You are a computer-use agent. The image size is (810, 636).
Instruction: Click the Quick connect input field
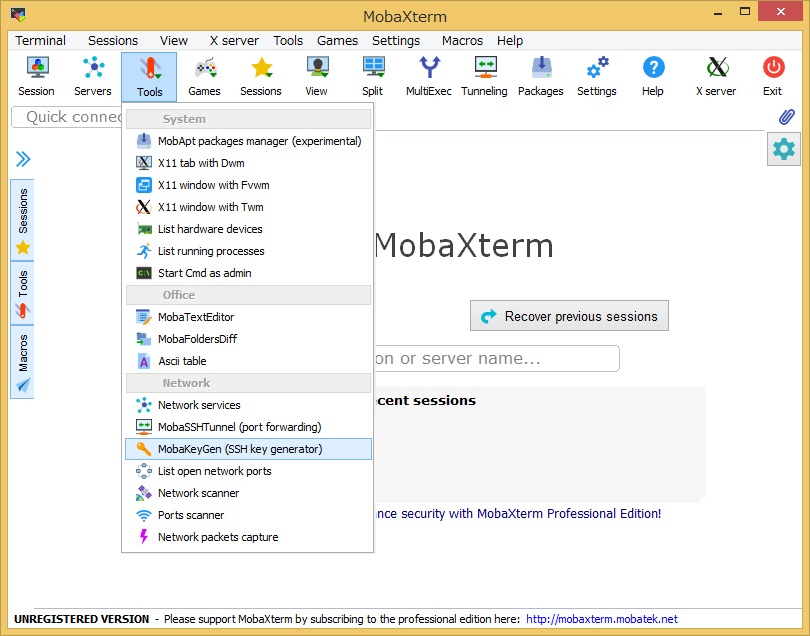point(67,117)
